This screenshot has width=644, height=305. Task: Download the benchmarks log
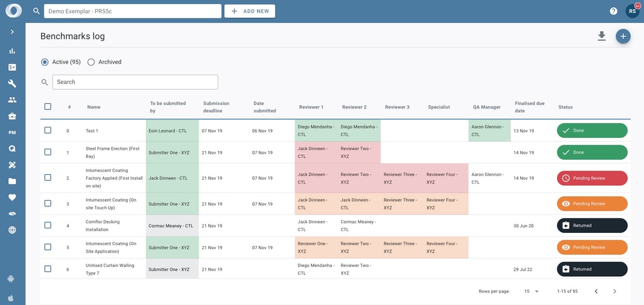pyautogui.click(x=602, y=36)
